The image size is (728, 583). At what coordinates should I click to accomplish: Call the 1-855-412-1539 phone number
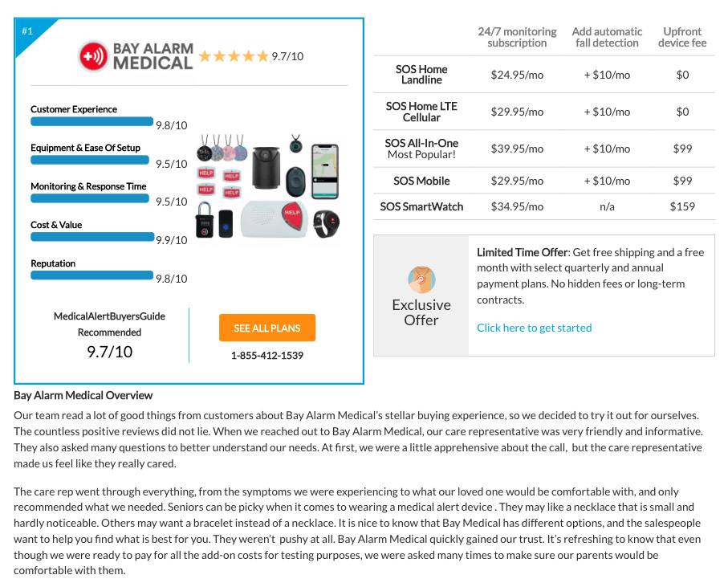(267, 355)
